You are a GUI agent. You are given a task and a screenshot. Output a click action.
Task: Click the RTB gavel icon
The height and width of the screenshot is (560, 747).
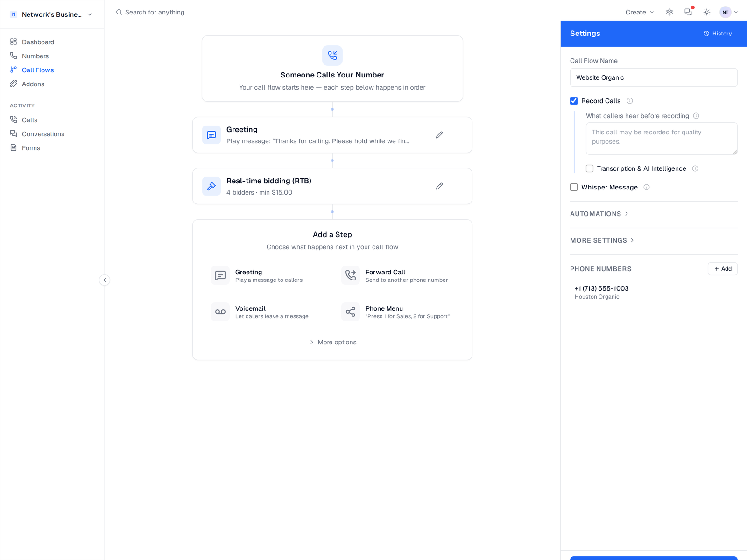coord(211,186)
